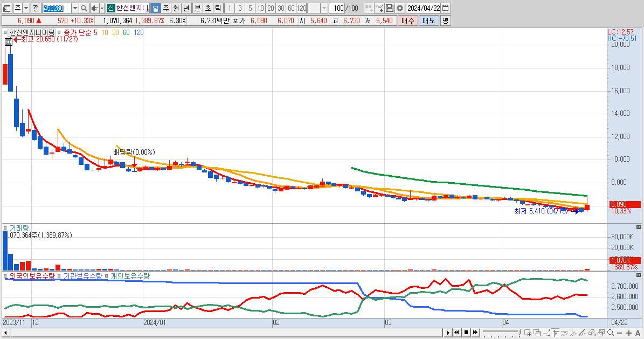Click the zoom magnifier icon in bottom toolbar
This screenshot has height=339, width=644.
[611, 333]
